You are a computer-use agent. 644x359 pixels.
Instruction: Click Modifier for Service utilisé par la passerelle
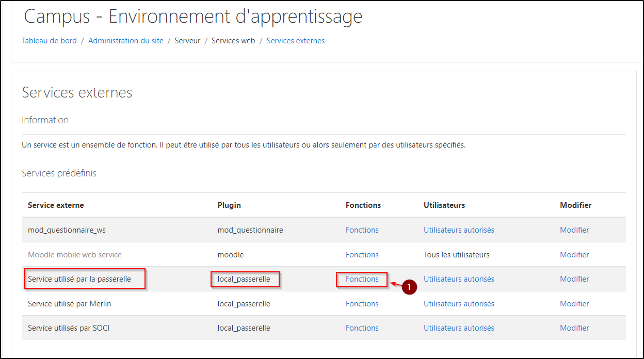[574, 279]
